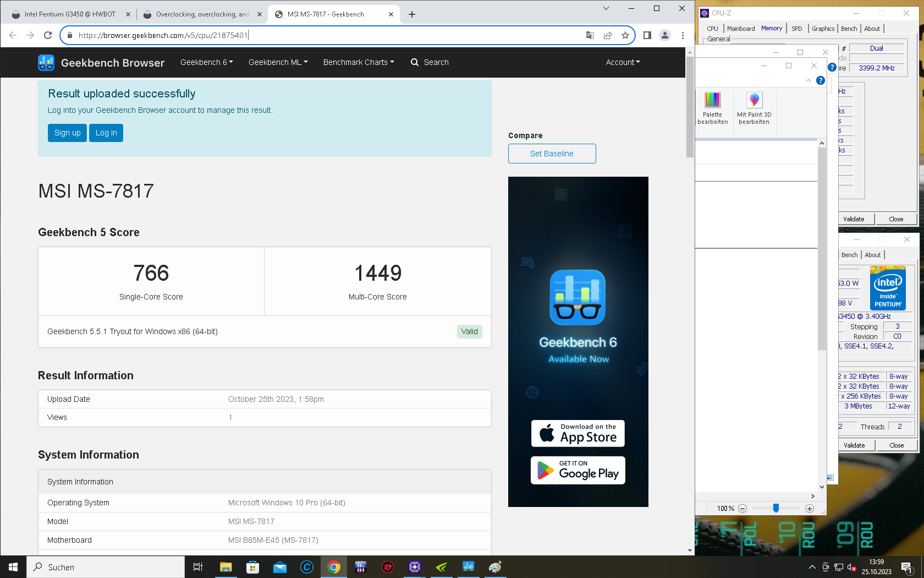
Task: Show hidden tray icons with the chevron
Action: tap(812, 567)
